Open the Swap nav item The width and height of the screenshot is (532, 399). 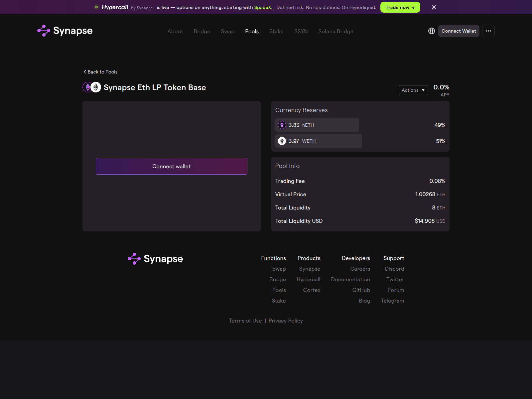(x=228, y=31)
